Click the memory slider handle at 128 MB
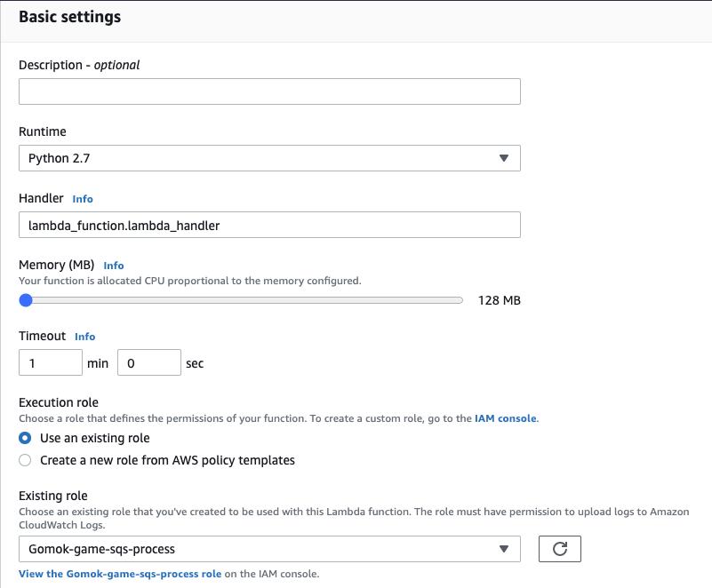Screen dimensions: 712x588 point(26,300)
